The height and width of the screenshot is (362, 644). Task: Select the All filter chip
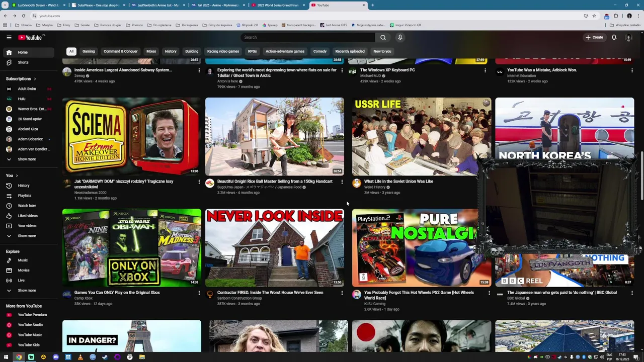coord(71,51)
